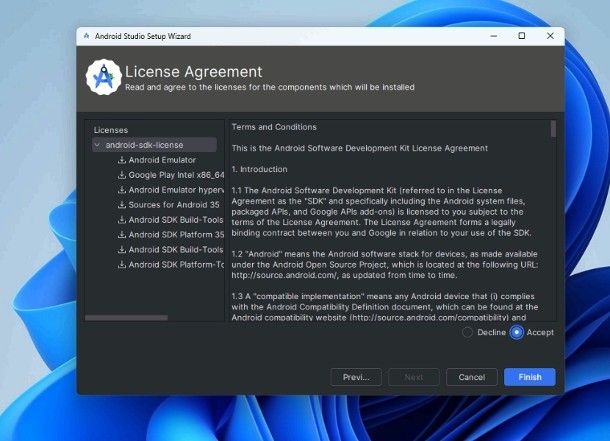610x441 pixels.
Task: Click download icon beside Sources for Android 35
Action: click(122, 205)
